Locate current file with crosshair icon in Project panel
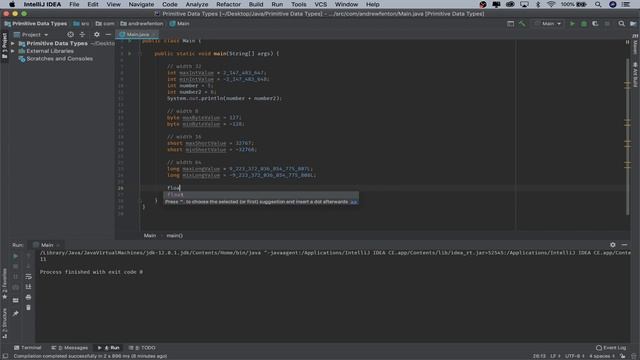The width and height of the screenshot is (640, 360). [x=70, y=35]
